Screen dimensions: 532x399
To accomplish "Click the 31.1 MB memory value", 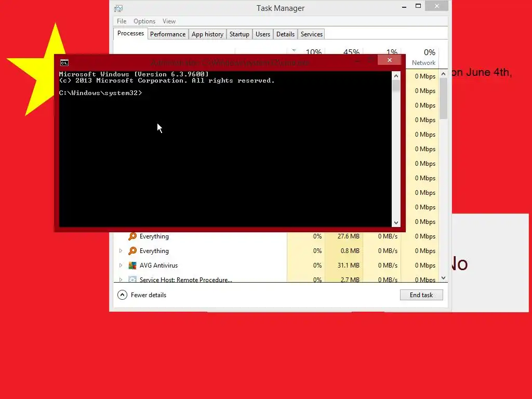I will [348, 265].
